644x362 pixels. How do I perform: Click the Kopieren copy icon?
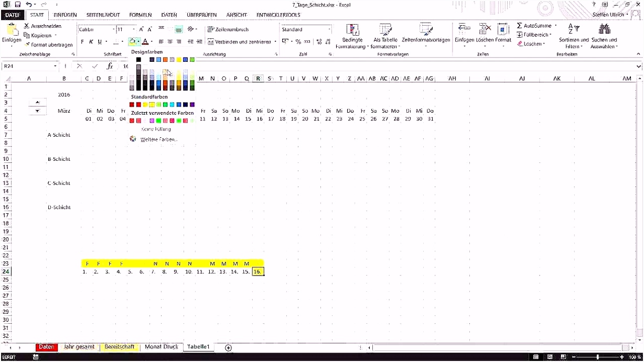[x=27, y=35]
